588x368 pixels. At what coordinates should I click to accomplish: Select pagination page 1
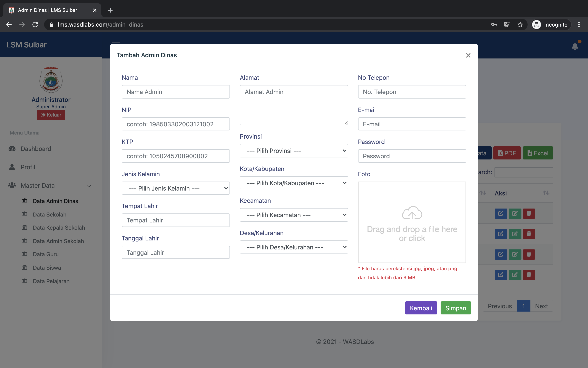click(523, 306)
